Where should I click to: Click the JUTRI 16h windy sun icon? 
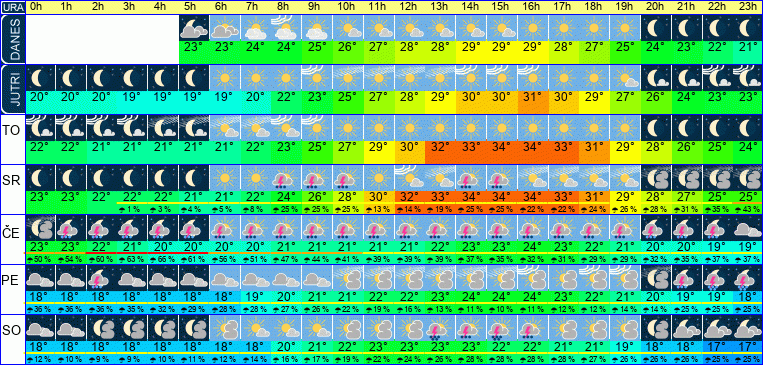[x=533, y=77]
